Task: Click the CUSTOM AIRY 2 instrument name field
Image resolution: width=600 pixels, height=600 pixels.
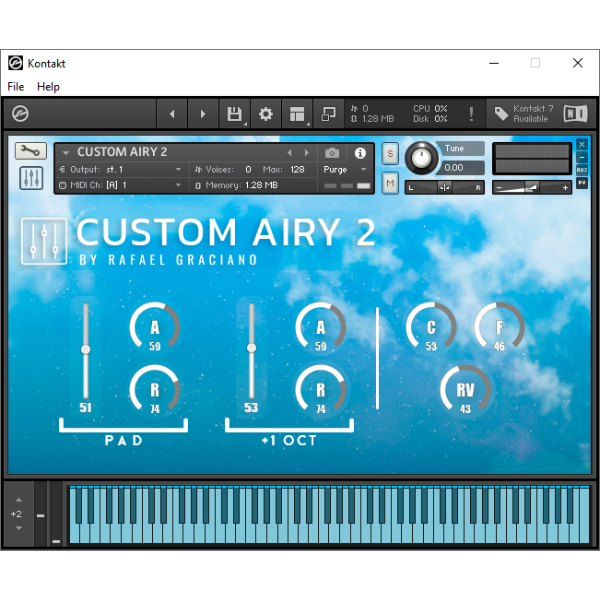Action: [x=122, y=152]
